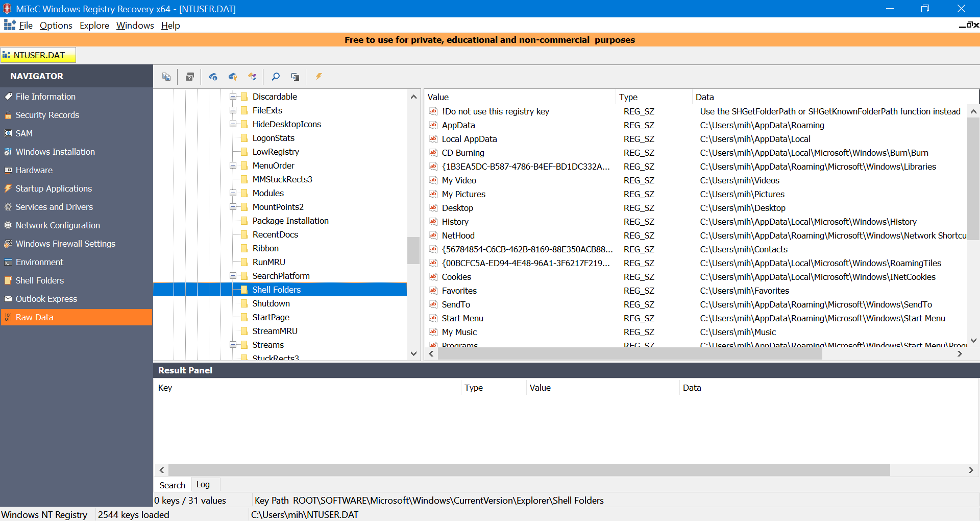Switch to the Search tab in Result Panel
This screenshot has height=521, width=980.
coord(173,485)
